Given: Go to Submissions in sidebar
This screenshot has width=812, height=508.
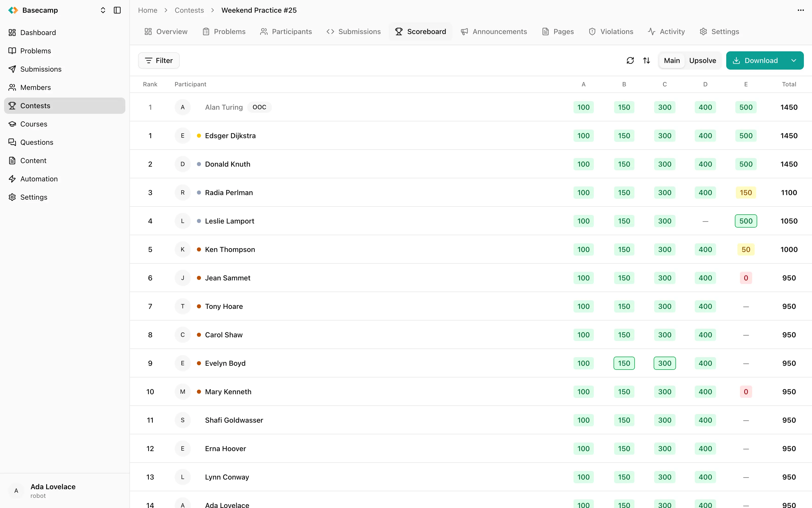Looking at the screenshot, I should [x=65, y=69].
